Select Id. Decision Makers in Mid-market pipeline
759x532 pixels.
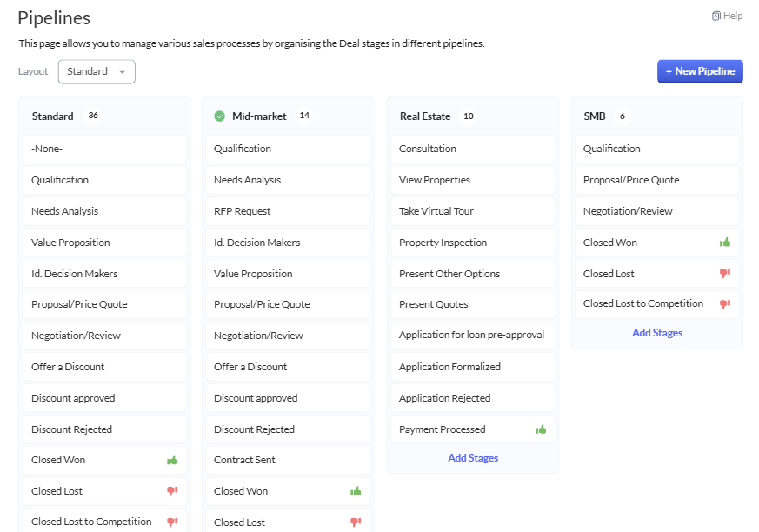[288, 243]
